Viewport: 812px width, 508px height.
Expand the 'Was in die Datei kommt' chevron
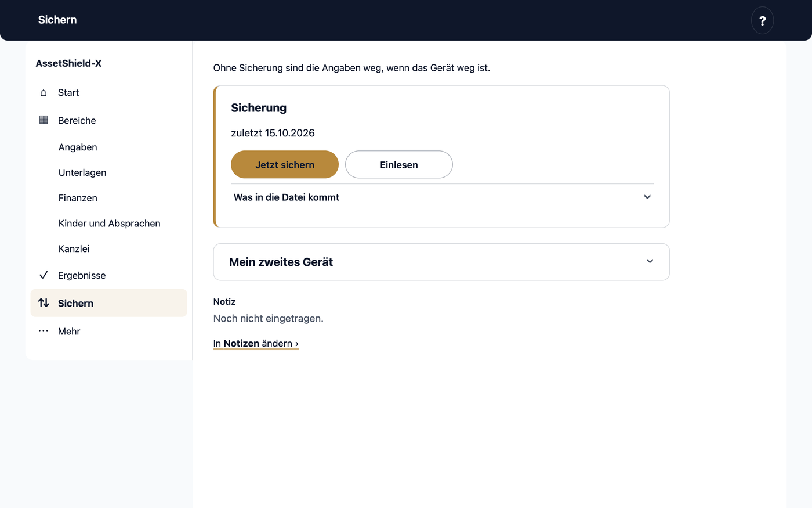tap(647, 197)
